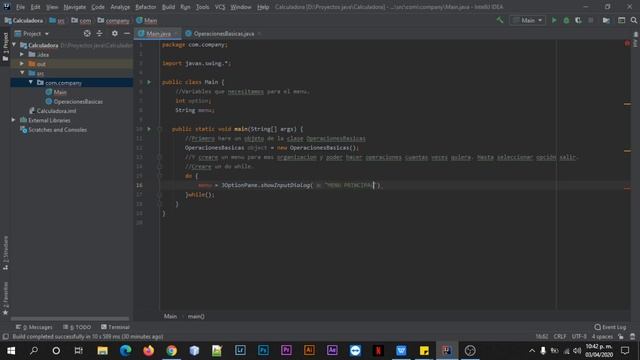Run Main with Coverage icon

pos(578,20)
